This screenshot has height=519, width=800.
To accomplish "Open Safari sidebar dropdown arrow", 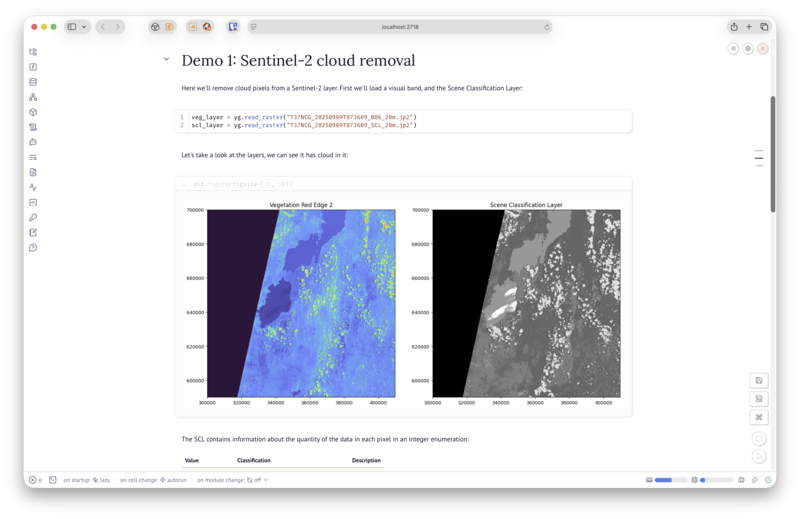I will [x=84, y=27].
